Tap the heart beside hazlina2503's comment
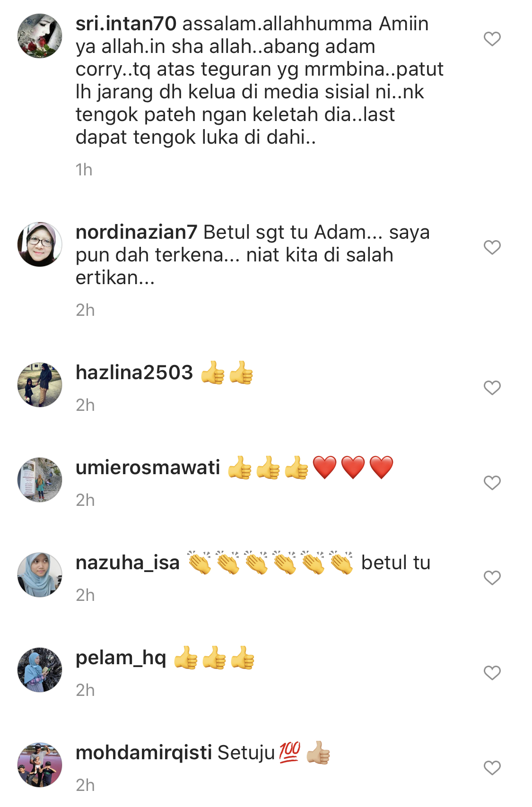 492,388
